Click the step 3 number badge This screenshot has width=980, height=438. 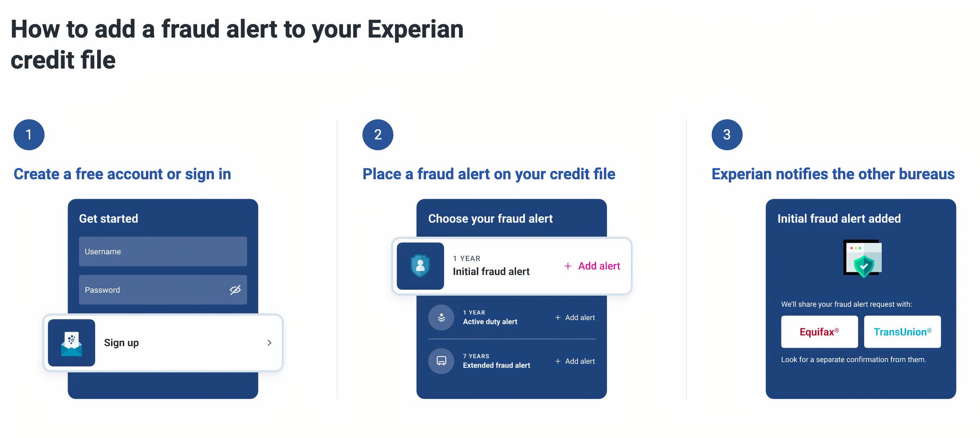click(x=727, y=135)
